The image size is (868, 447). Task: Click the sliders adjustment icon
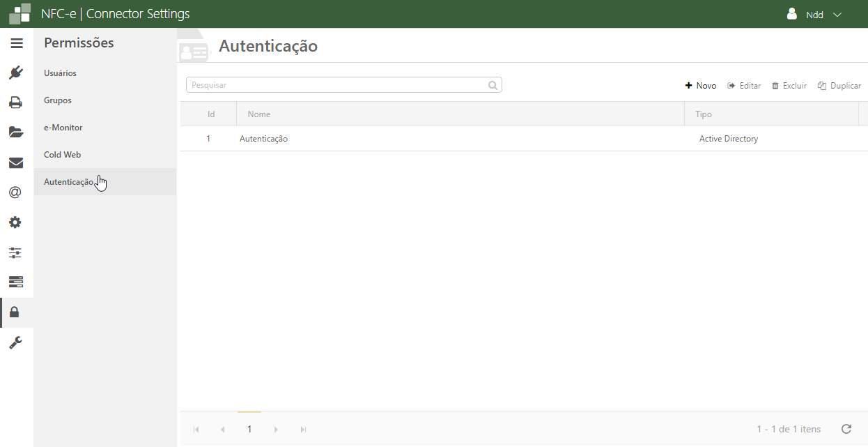pos(16,252)
